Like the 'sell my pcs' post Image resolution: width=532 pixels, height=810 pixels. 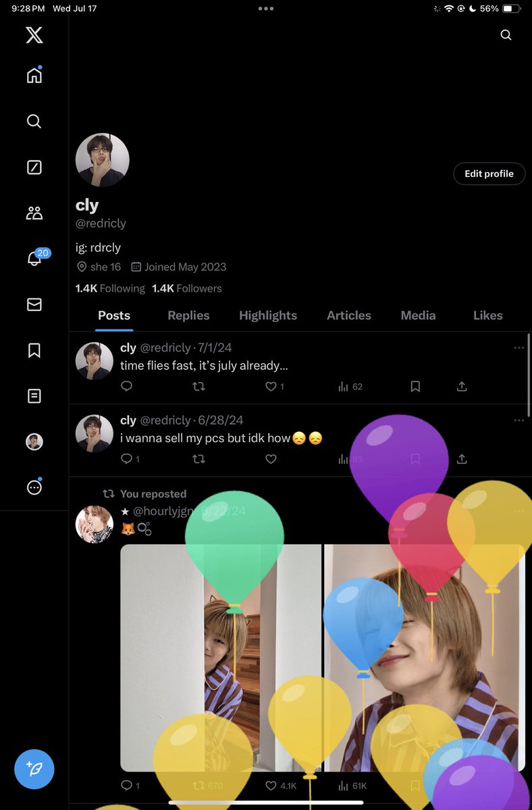click(271, 459)
